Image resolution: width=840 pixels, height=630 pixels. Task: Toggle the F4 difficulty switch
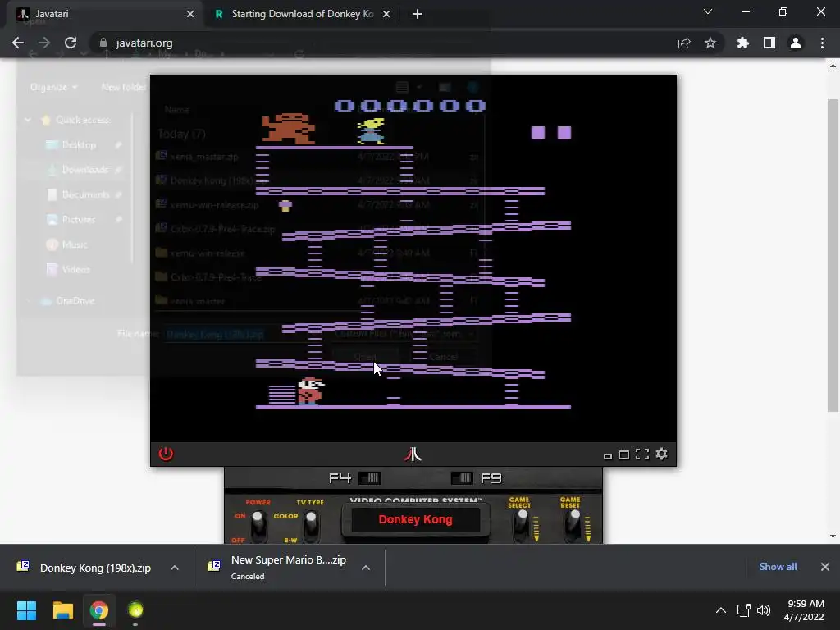368,478
